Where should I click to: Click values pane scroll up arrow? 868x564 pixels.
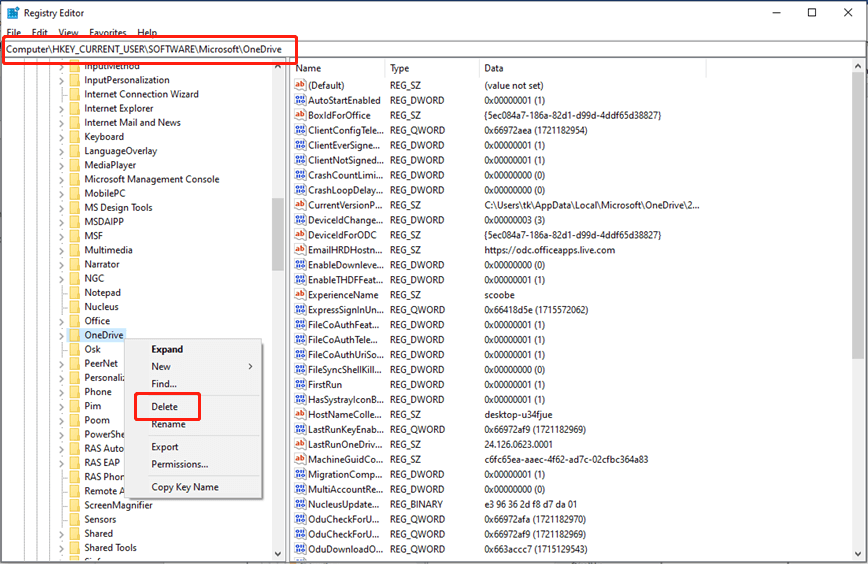coord(858,66)
